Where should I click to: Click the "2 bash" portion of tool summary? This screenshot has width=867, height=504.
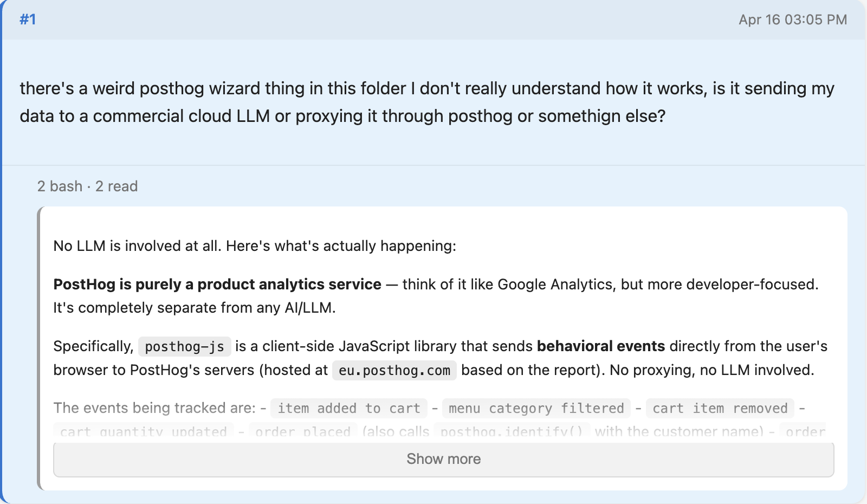tap(60, 186)
